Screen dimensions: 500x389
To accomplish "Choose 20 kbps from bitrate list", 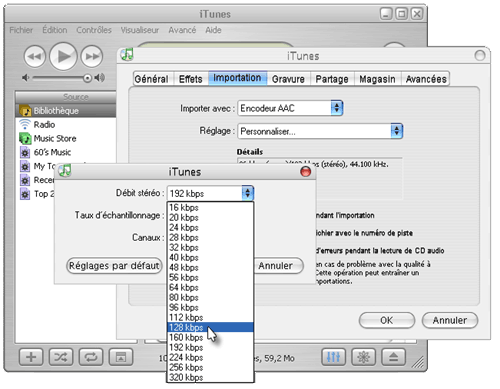I will point(210,217).
